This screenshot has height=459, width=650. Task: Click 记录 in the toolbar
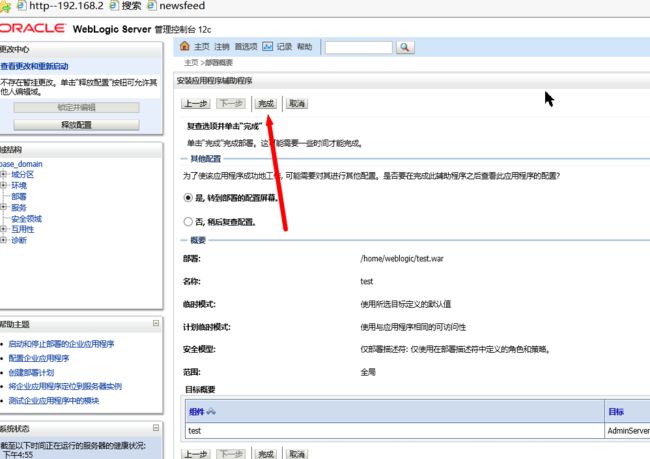284,47
